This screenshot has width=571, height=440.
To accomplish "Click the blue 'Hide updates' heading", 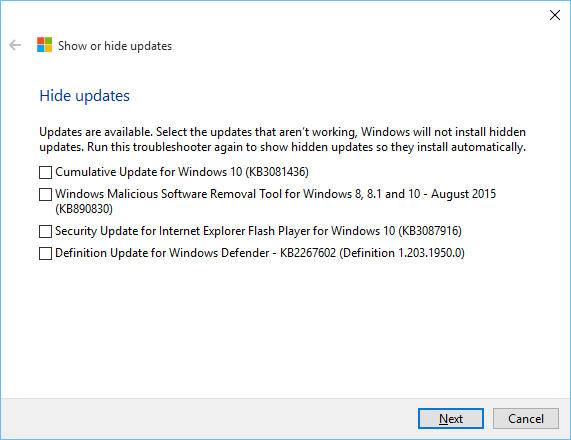I will 84,96.
